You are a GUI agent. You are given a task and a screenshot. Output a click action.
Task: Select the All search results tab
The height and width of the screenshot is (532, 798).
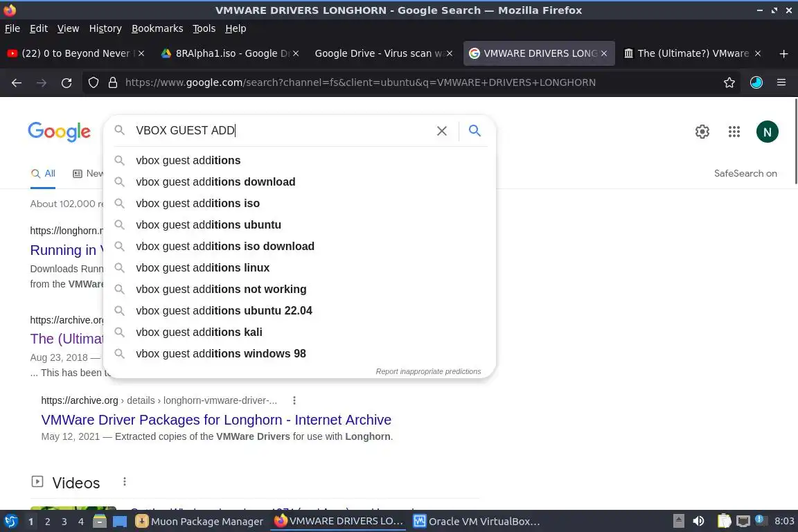pyautogui.click(x=43, y=174)
